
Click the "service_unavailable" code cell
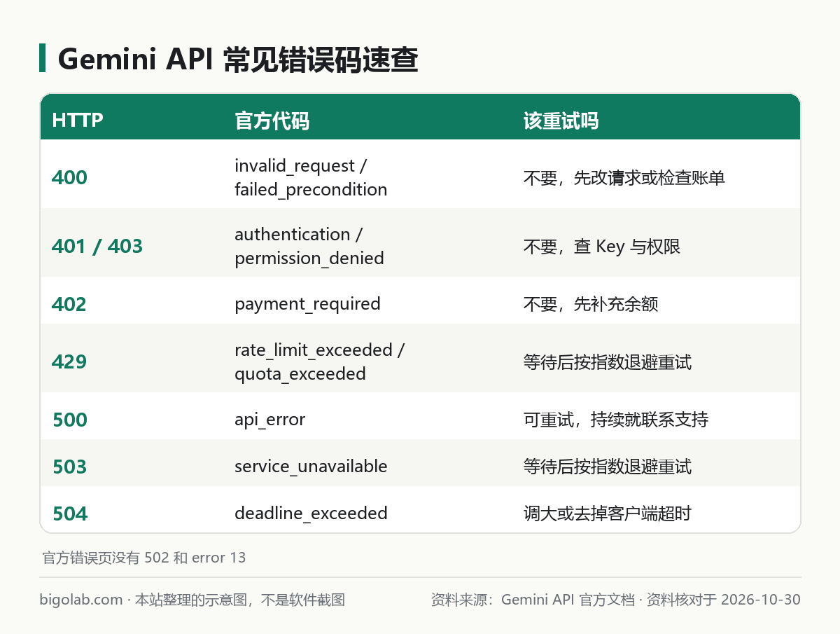311,466
